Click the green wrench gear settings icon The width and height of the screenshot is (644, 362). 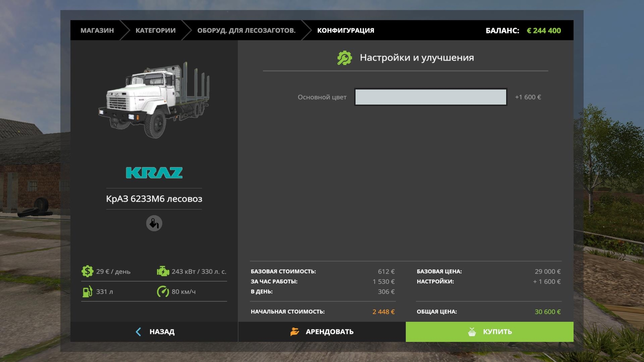pyautogui.click(x=345, y=58)
